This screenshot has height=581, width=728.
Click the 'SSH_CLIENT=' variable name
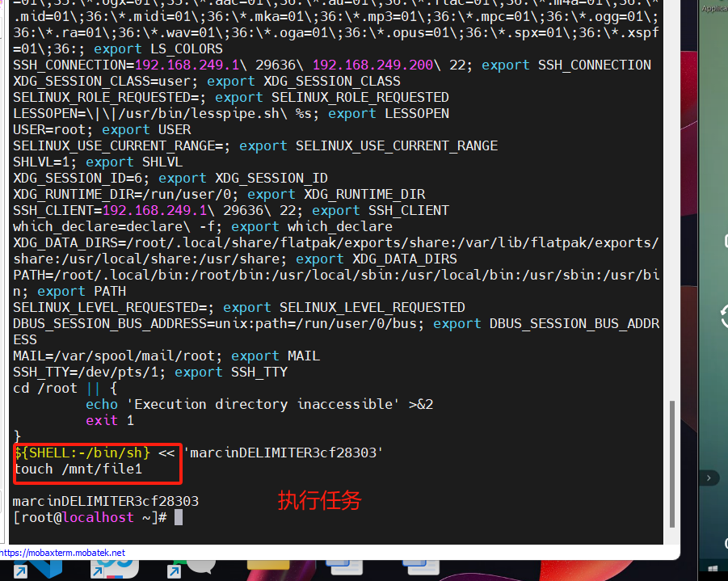(x=57, y=210)
